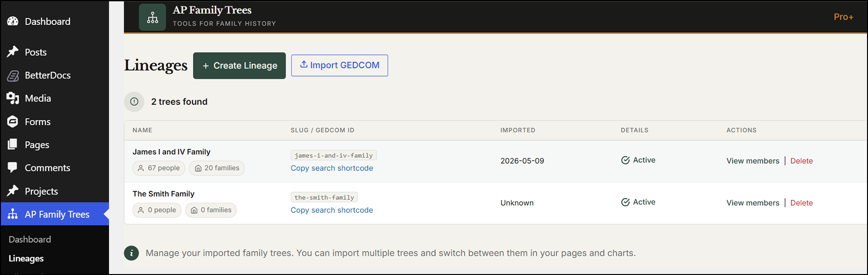Click the 'James I and IV Family' name

pyautogui.click(x=172, y=152)
